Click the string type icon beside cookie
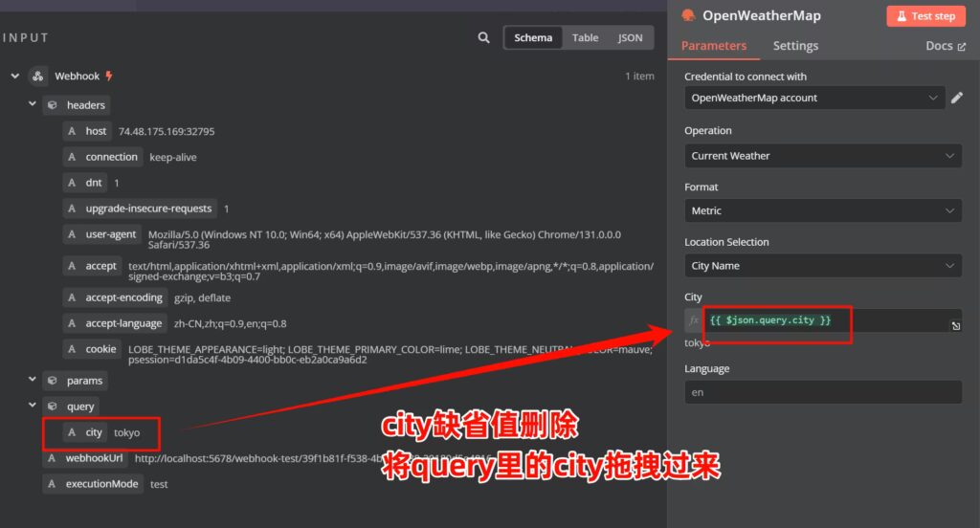Viewport: 980px width, 528px height. pos(72,349)
